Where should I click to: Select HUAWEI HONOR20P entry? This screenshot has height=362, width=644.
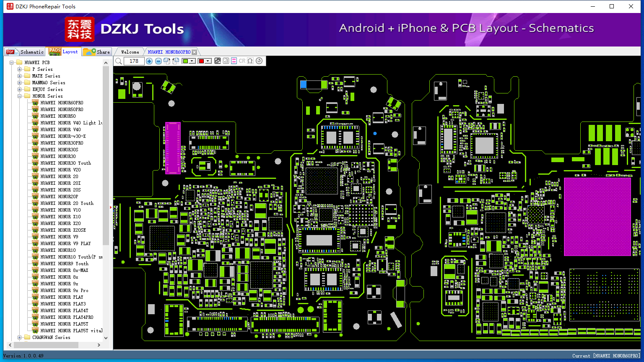[59, 197]
